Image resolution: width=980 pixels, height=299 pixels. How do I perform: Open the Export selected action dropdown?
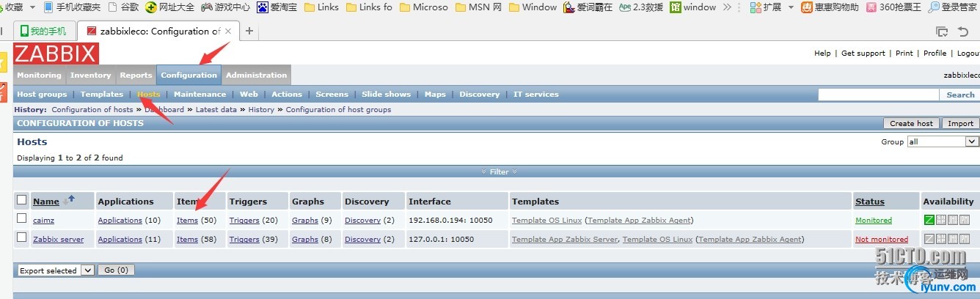coord(56,270)
